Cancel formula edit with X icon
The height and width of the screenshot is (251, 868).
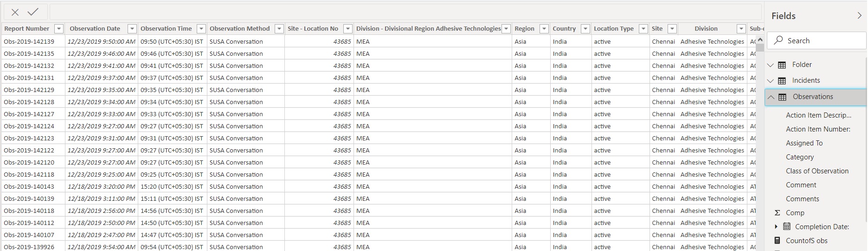coord(15,13)
